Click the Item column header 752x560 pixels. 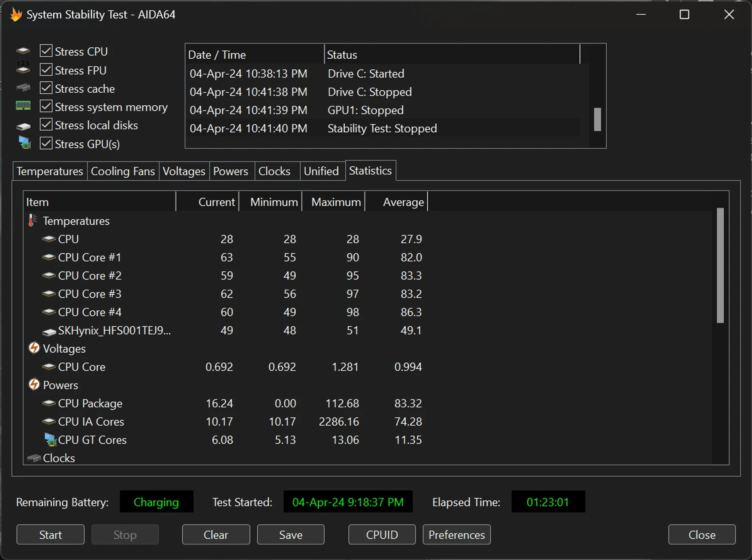99,202
